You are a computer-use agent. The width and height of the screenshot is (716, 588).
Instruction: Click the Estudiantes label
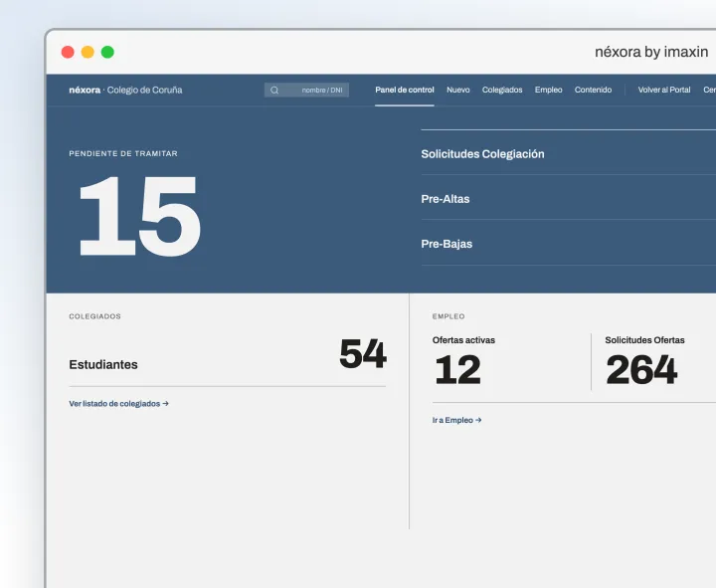[103, 364]
